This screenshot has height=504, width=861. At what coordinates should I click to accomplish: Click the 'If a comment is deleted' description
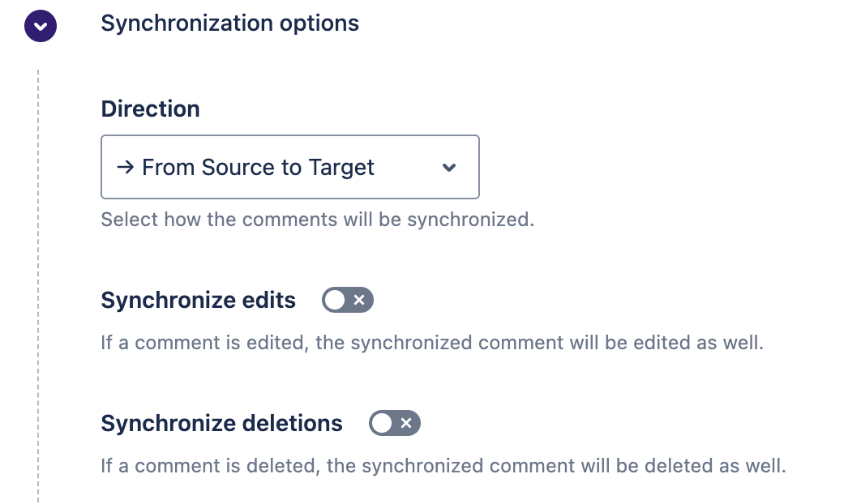[x=443, y=466]
